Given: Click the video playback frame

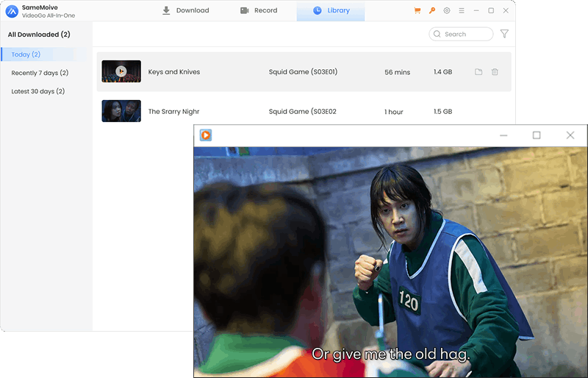Looking at the screenshot, I should coord(390,262).
